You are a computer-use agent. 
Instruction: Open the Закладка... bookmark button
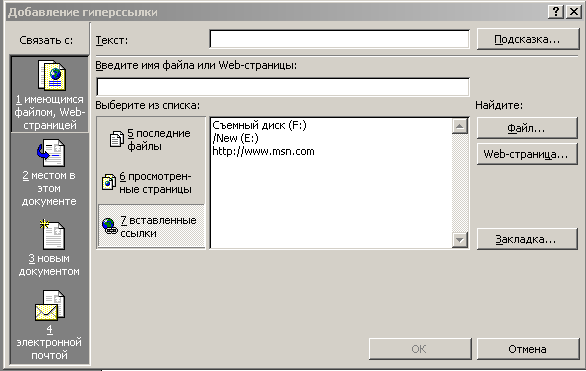click(x=527, y=239)
